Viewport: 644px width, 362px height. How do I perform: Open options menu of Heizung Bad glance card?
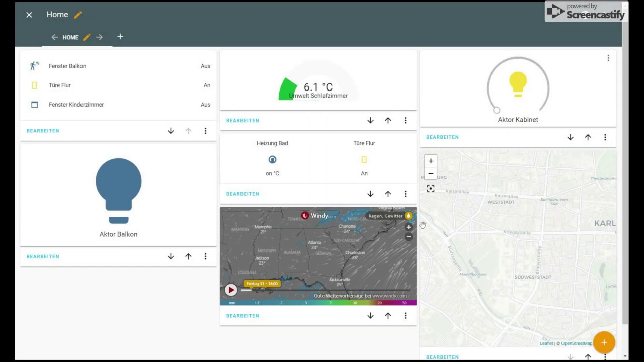point(405,194)
